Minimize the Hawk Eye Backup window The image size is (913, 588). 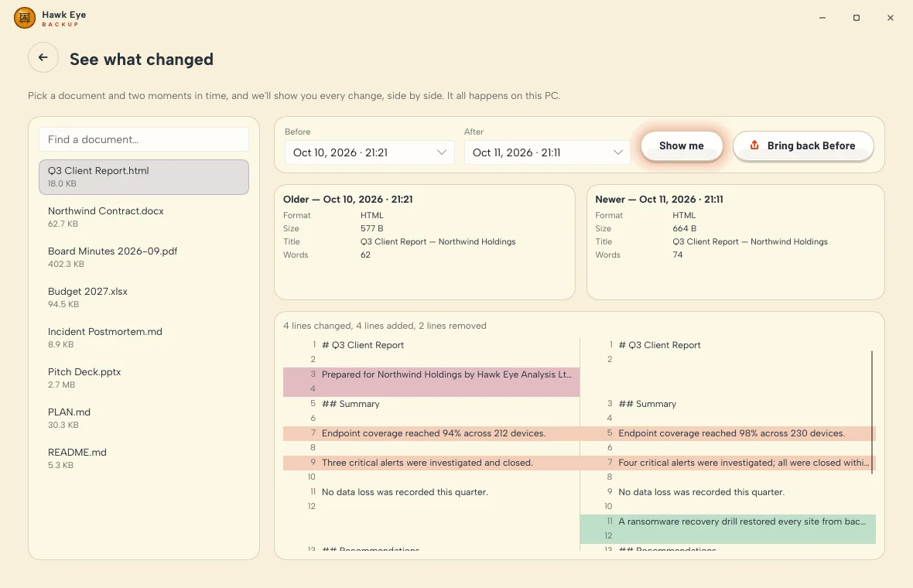[x=822, y=18]
